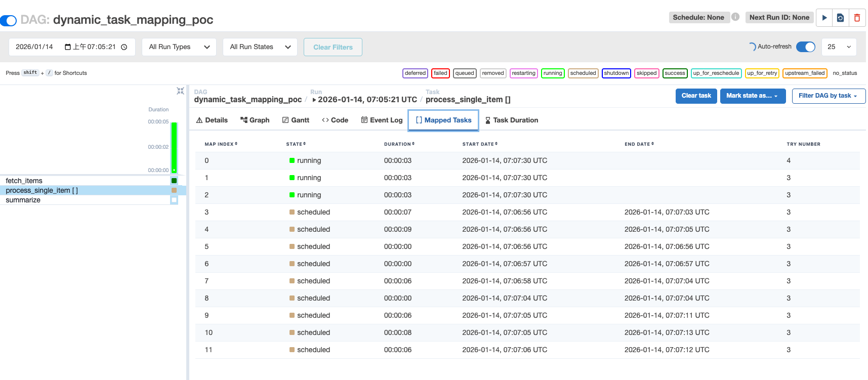868x380 pixels.
Task: Click the Clear Filters button
Action: tap(333, 47)
